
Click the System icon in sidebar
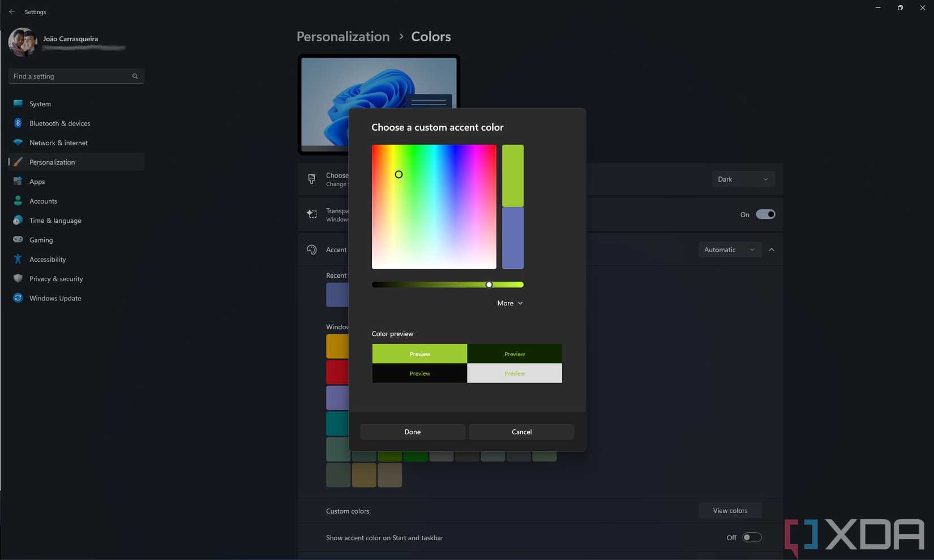pyautogui.click(x=18, y=104)
